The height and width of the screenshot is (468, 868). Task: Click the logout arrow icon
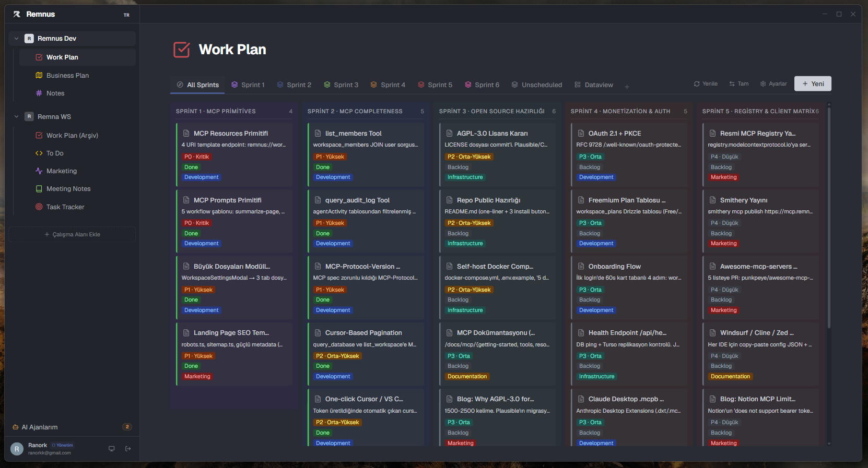(128, 449)
